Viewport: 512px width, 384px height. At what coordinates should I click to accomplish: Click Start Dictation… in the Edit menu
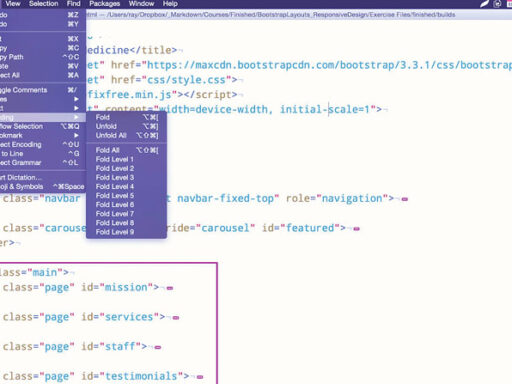pyautogui.click(x=43, y=177)
